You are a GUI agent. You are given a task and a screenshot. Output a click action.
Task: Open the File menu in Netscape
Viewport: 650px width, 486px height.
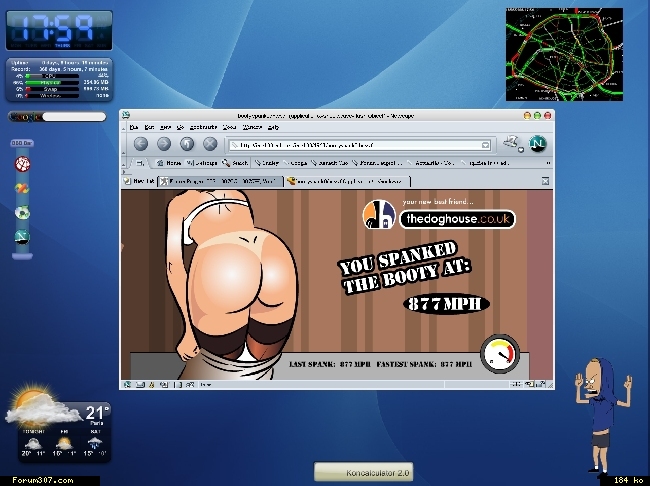coord(134,127)
